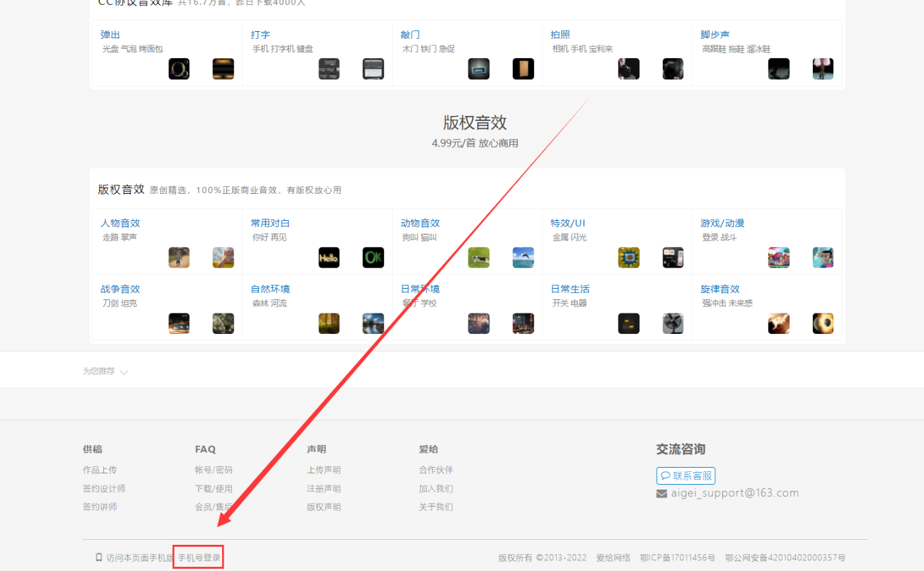Open the left thumbnail in the 敲门 card
Image resolution: width=924 pixels, height=571 pixels.
click(x=479, y=69)
